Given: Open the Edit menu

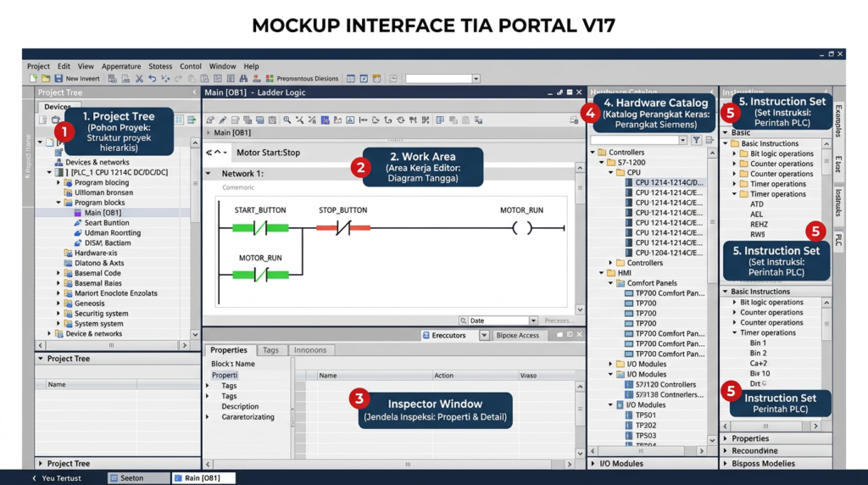Looking at the screenshot, I should (x=64, y=66).
